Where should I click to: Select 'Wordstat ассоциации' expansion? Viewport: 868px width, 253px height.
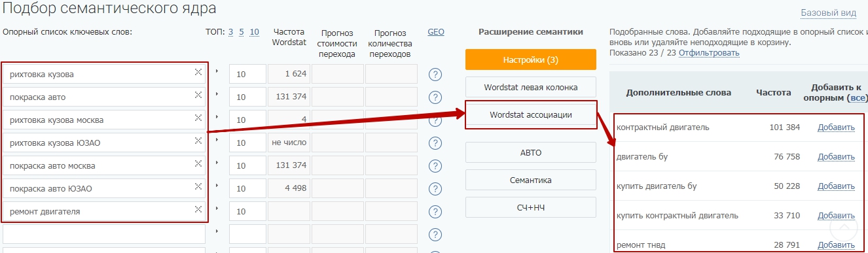click(531, 114)
